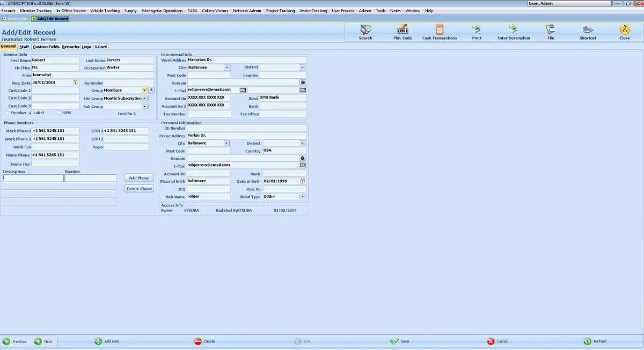Click the Phn. Code toolbar icon
The height and width of the screenshot is (350, 644).
click(x=402, y=32)
